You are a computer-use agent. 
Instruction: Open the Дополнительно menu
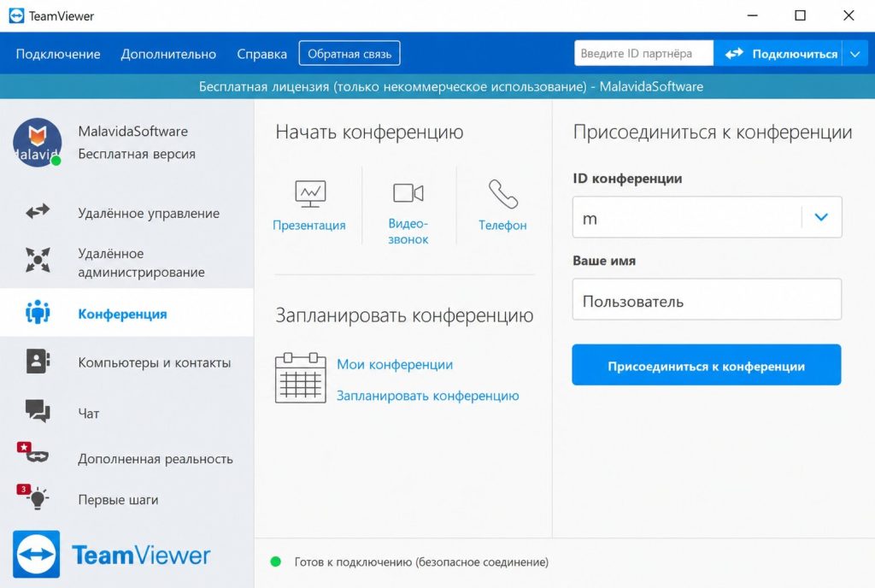(168, 54)
